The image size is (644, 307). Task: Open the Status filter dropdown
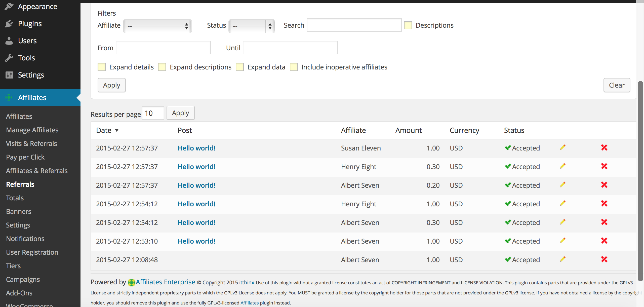click(x=252, y=26)
